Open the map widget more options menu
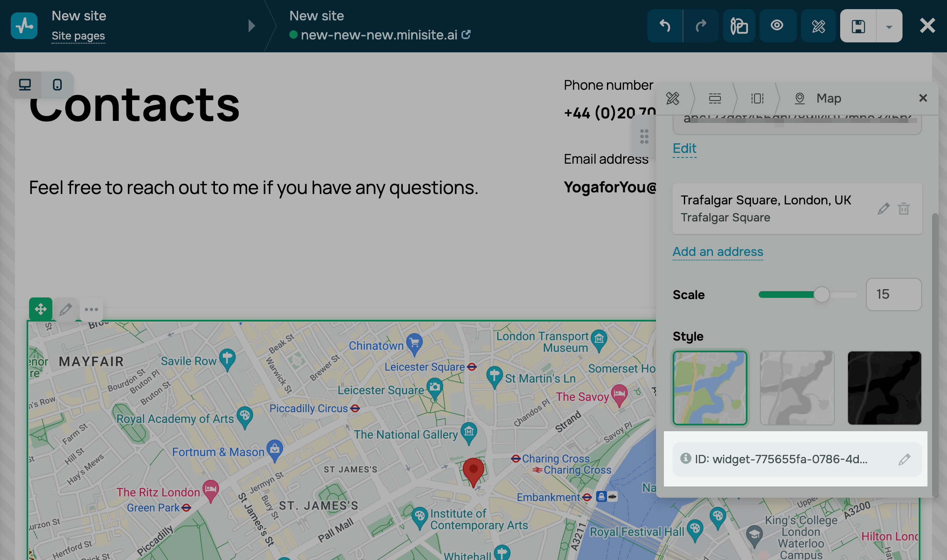This screenshot has width=947, height=560. [91, 309]
